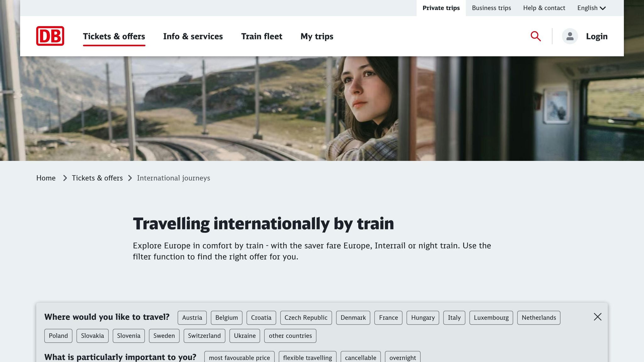Select the chevron between Tickets & offers and International journeys
Image resolution: width=644 pixels, height=362 pixels.
[x=130, y=178]
